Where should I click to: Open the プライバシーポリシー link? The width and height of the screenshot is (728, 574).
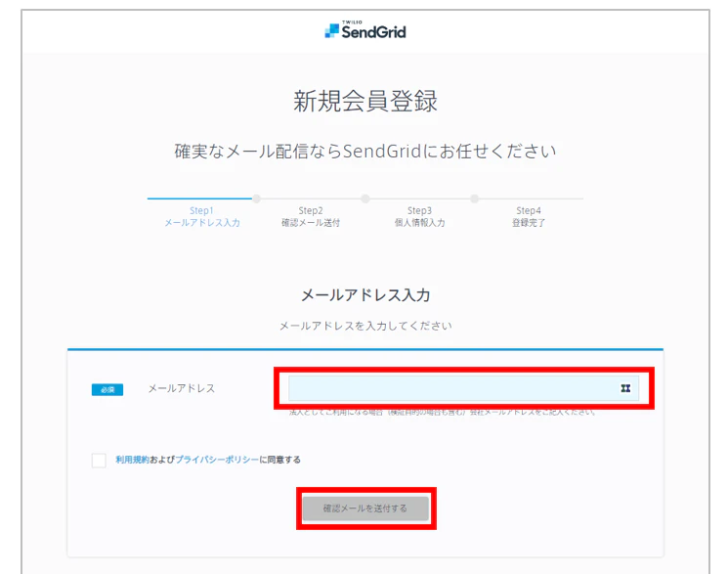click(x=217, y=460)
